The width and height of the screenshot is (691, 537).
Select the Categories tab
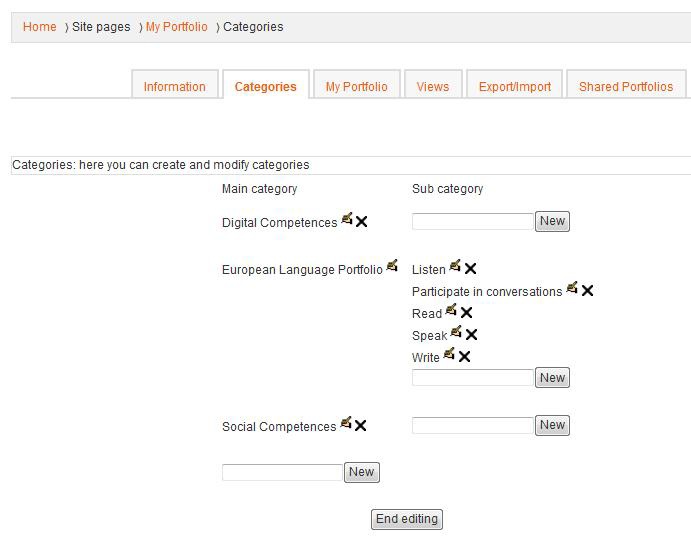(266, 85)
